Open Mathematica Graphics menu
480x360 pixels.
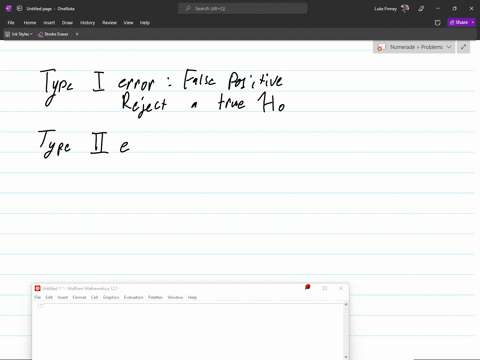tap(111, 297)
